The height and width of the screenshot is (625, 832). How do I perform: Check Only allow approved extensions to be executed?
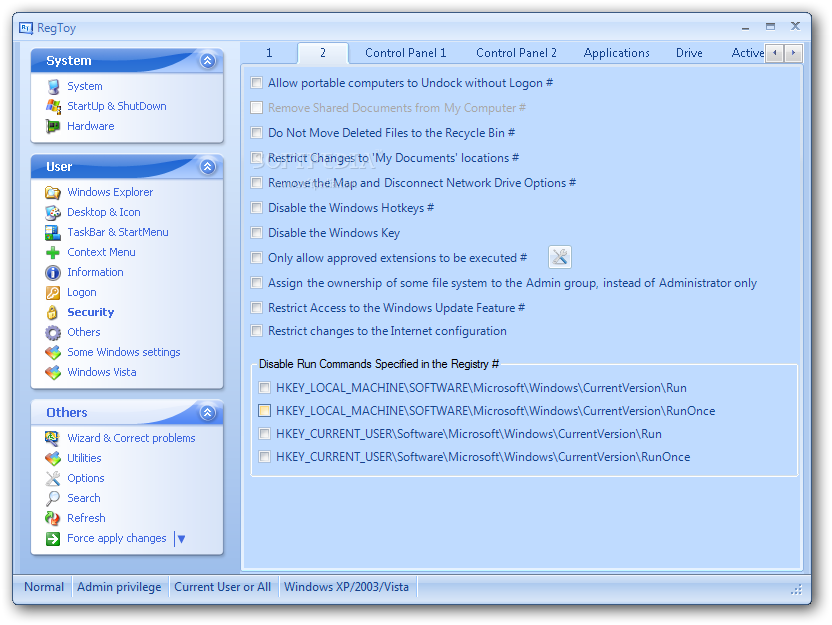pyautogui.click(x=257, y=258)
